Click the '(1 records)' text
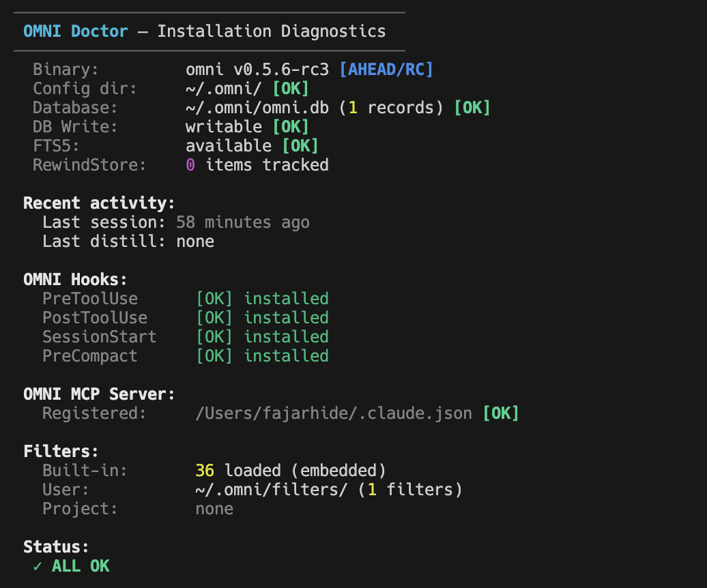The height and width of the screenshot is (588, 707). point(392,108)
